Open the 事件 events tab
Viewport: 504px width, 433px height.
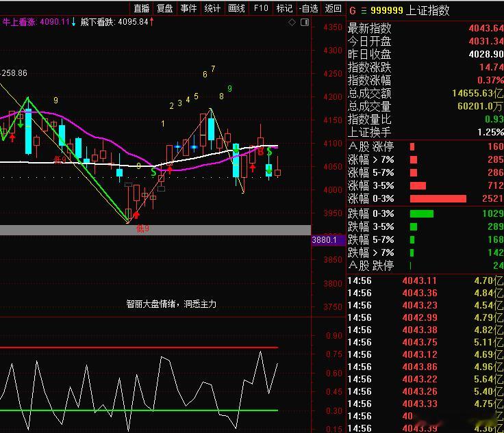coord(188,8)
